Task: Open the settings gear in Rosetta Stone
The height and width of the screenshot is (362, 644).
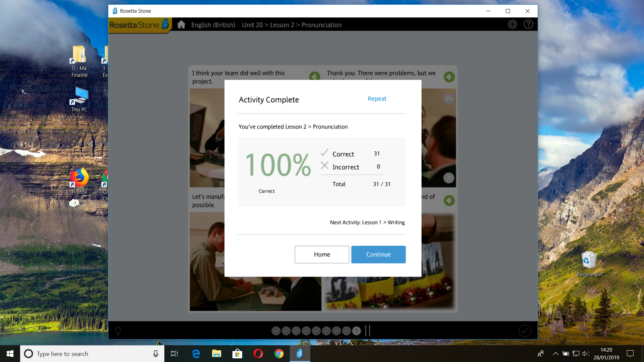Action: coord(512,24)
